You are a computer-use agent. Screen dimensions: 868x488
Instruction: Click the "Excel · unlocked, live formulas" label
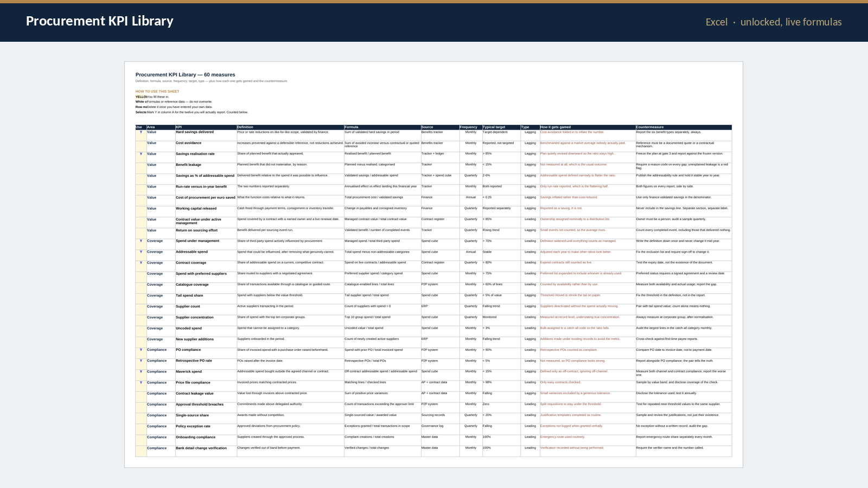(774, 22)
